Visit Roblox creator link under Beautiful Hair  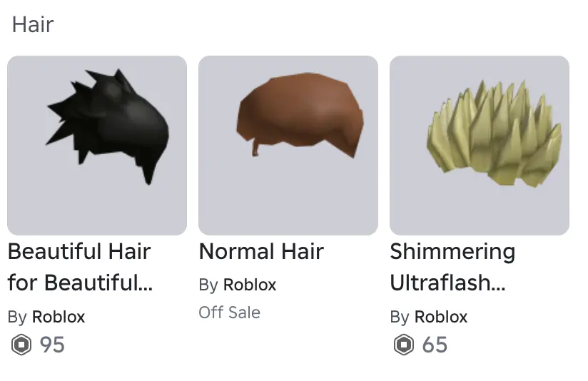[59, 317]
